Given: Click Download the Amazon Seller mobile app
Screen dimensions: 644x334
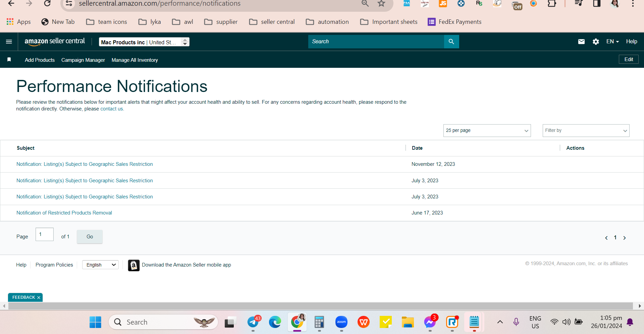Looking at the screenshot, I should (x=186, y=265).
